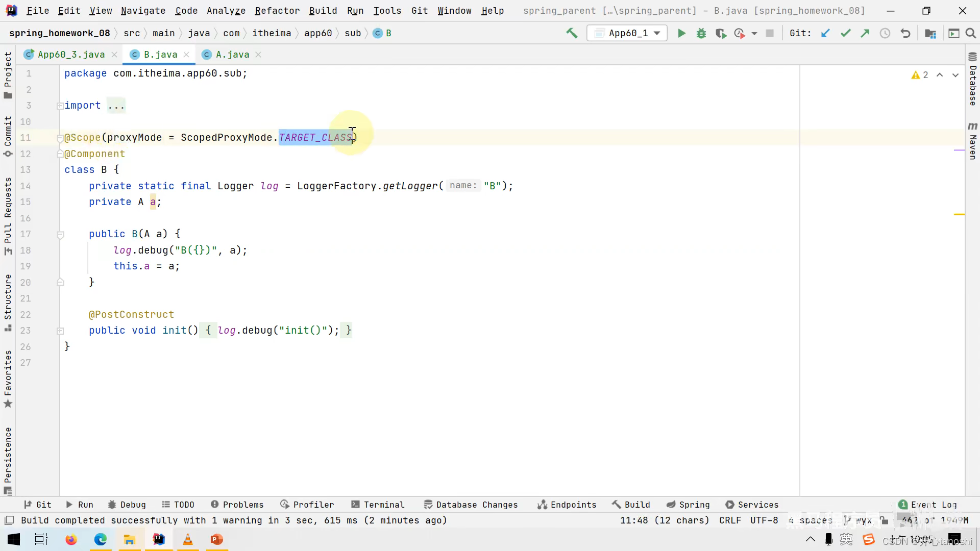Toggle the Favorites tool window
The height and width of the screenshot is (551, 980).
click(x=8, y=379)
